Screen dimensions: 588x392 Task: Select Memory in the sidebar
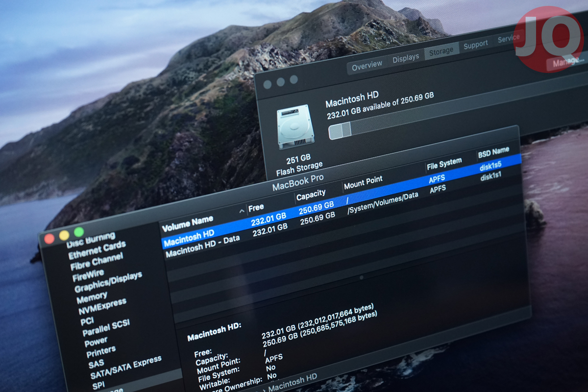(92, 297)
